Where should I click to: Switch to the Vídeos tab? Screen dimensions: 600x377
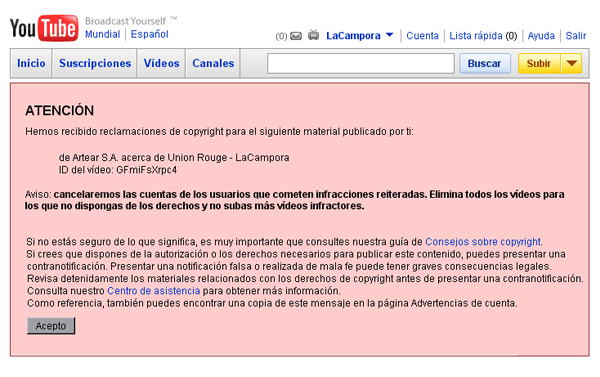(161, 63)
